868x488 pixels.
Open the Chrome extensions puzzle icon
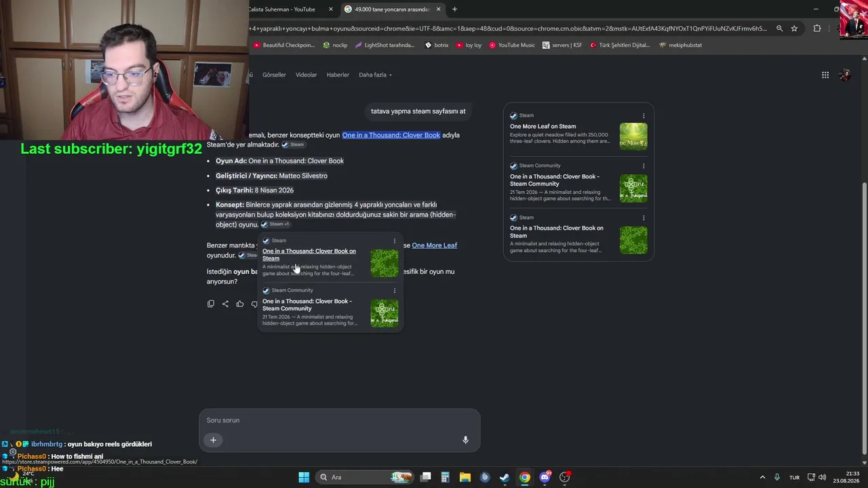coord(816,28)
